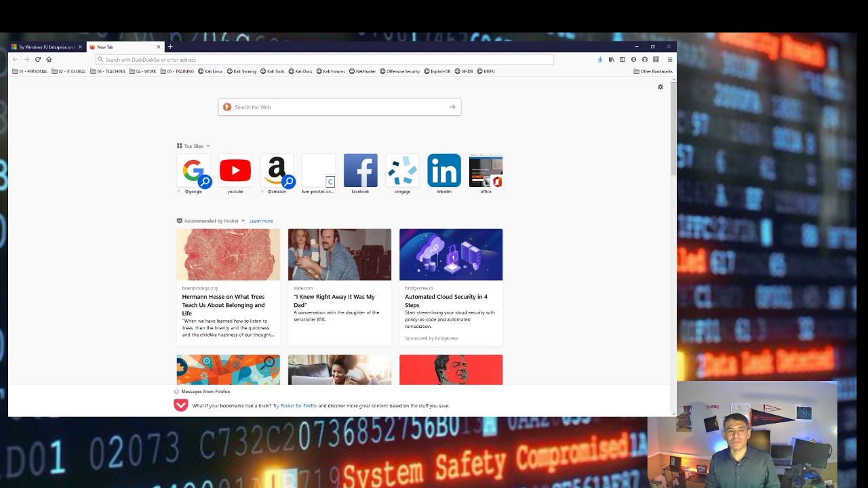
Task: Open Other Bookmarks folder
Action: 653,71
